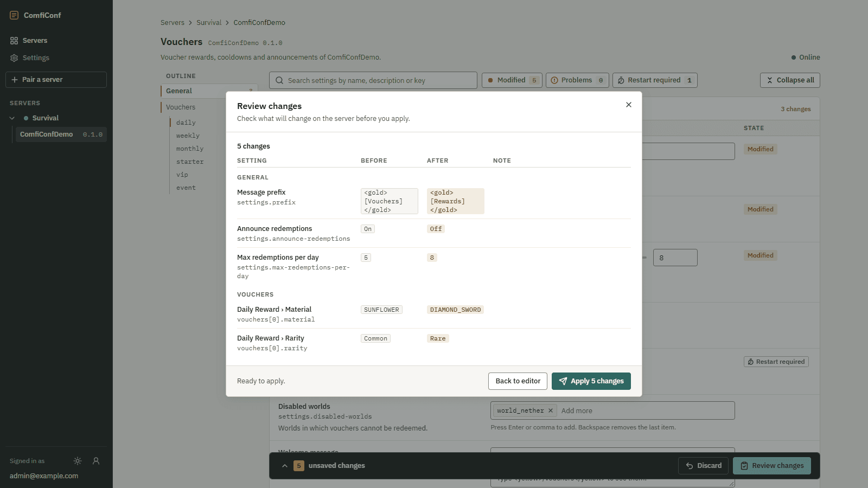Image resolution: width=868 pixels, height=488 pixels.
Task: Click Survival breadcrumb link
Action: [209, 23]
